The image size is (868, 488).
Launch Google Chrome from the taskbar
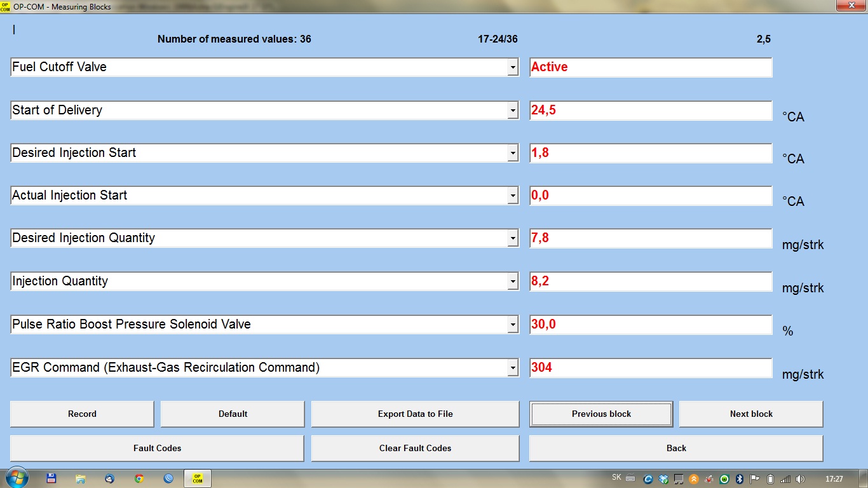click(139, 478)
